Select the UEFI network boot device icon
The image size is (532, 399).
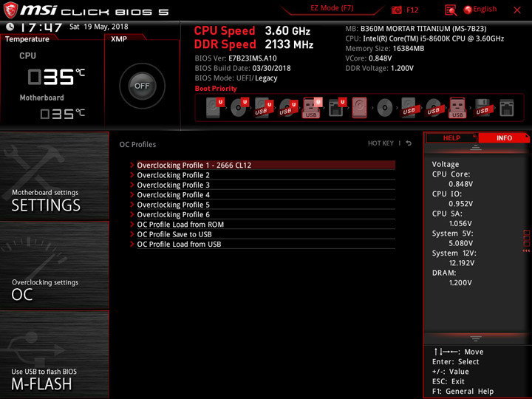point(337,108)
